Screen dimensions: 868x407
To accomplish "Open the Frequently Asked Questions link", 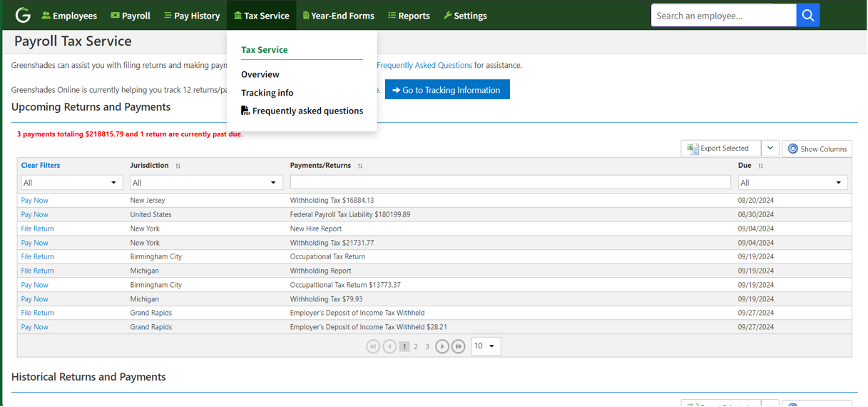I will pyautogui.click(x=424, y=65).
